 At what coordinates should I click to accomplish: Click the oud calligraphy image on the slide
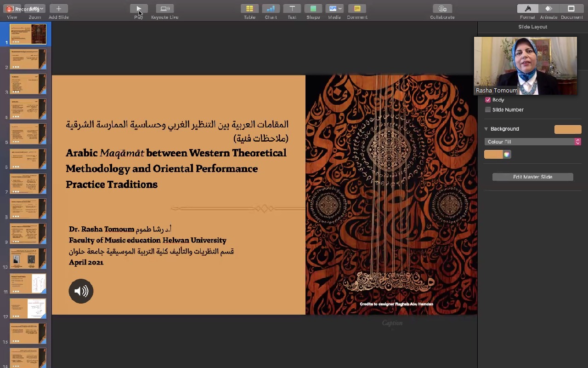point(391,195)
